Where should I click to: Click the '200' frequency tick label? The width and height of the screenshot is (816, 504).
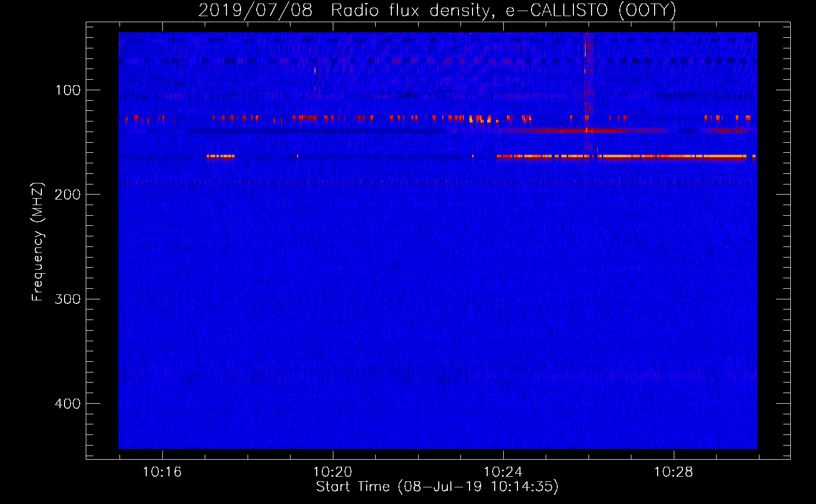68,195
